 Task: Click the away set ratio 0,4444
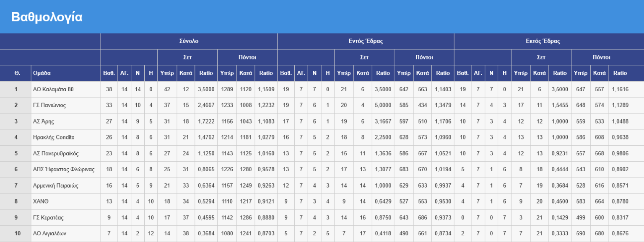pyautogui.click(x=560, y=170)
